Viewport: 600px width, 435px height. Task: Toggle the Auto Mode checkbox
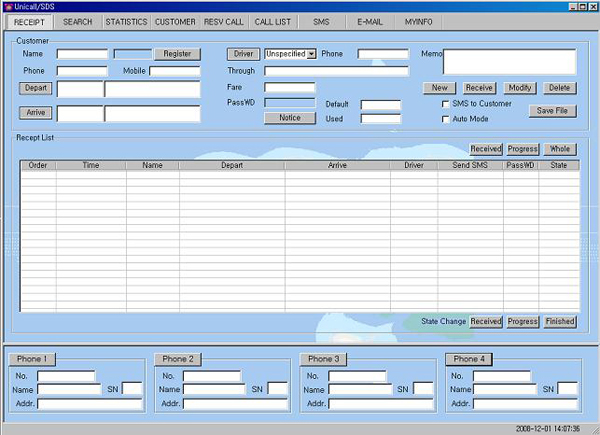pyautogui.click(x=446, y=119)
